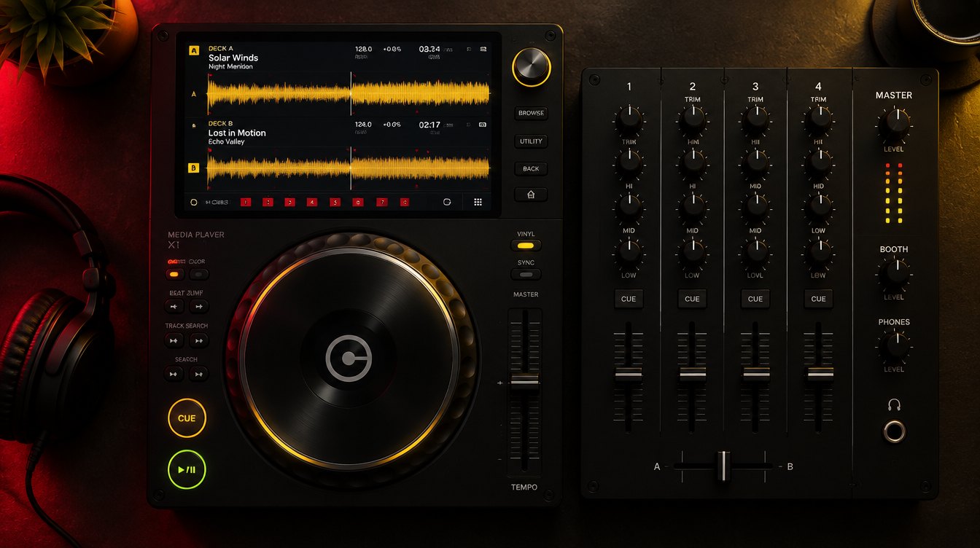Click the logo at the jog wheel center
Screen dimensions: 980x548
point(349,359)
